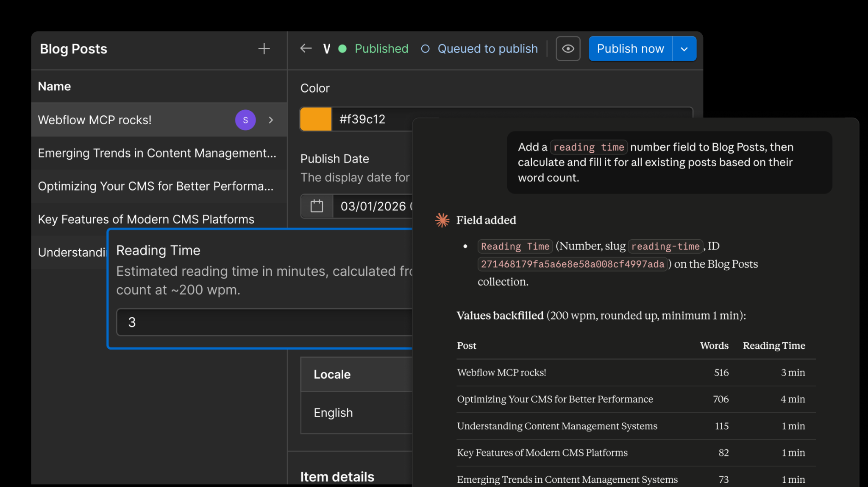The width and height of the screenshot is (868, 487).
Task: Click the orange asterisk icon by Field added
Action: (x=442, y=220)
